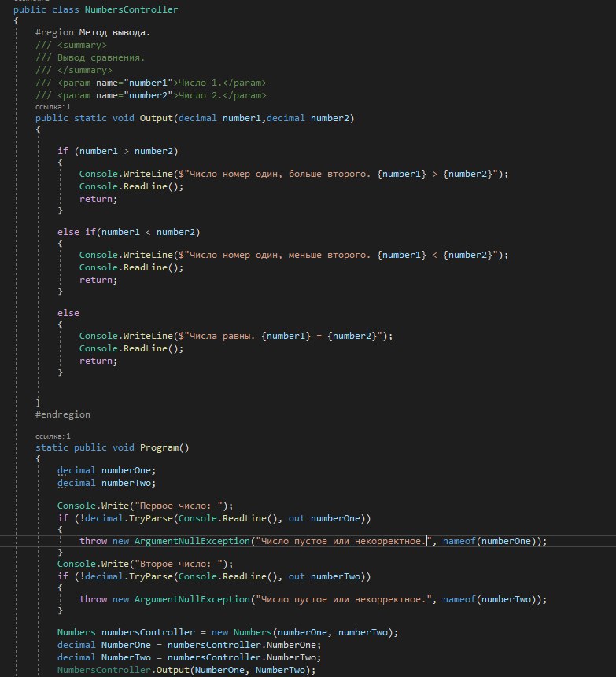Screen dimensions: 616x677
Task: Click the closing '</summary>' doc tag
Action: (x=85, y=70)
